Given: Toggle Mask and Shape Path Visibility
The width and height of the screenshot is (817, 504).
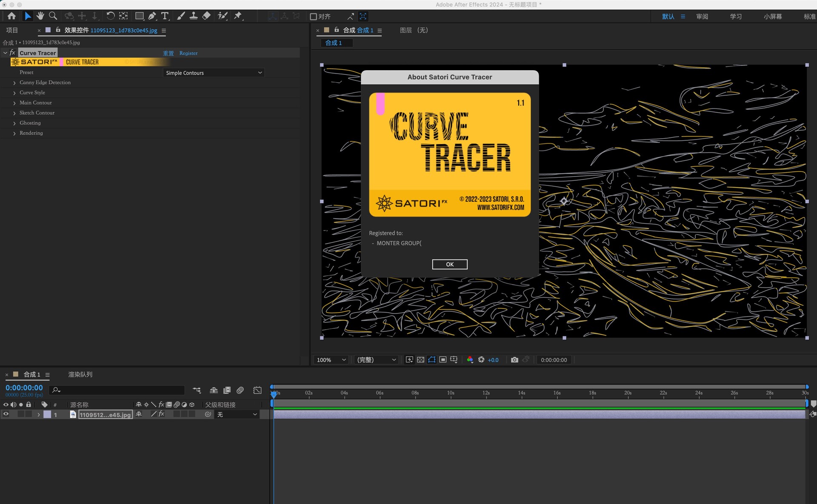Looking at the screenshot, I should point(431,360).
